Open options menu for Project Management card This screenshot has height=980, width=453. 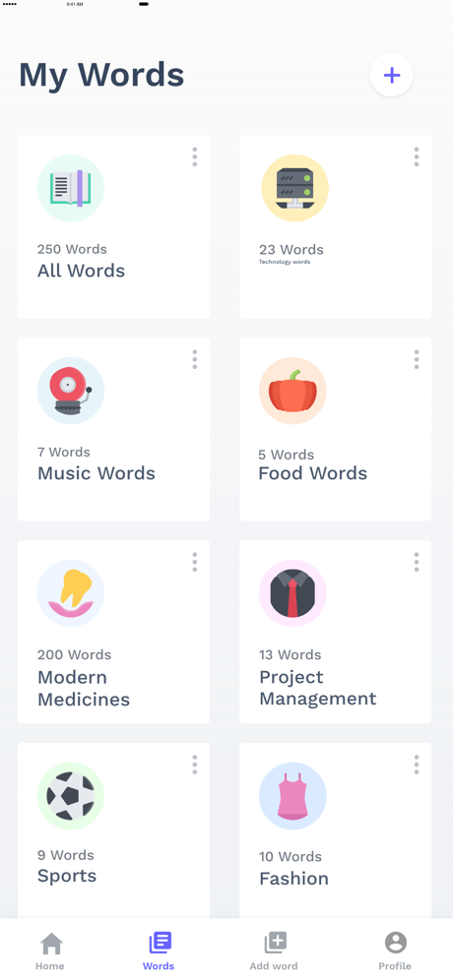[x=417, y=562]
